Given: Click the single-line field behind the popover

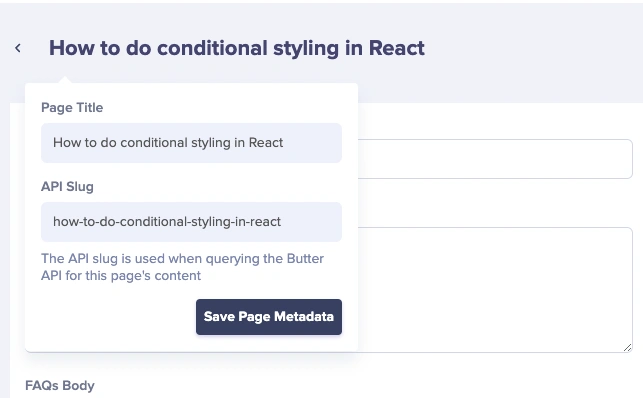Looking at the screenshot, I should coord(495,159).
